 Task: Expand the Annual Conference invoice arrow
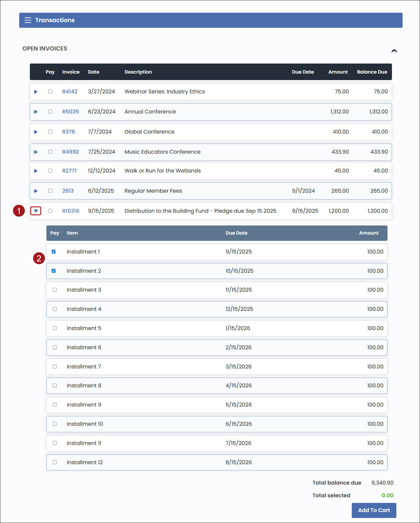point(36,112)
